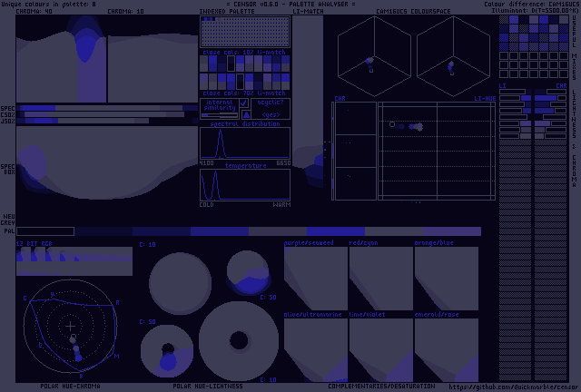
Task: Open the emerald/rose complementaries panel
Action: 446,349
